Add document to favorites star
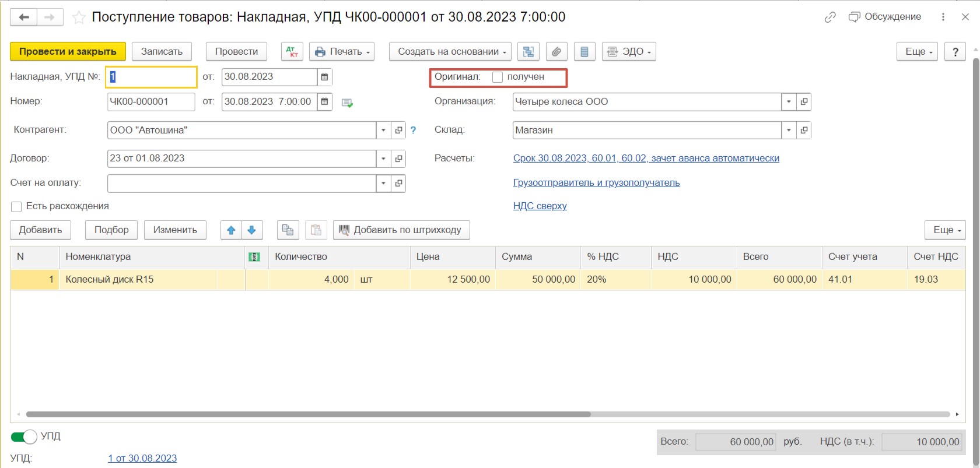Image resolution: width=980 pixels, height=468 pixels. (x=79, y=17)
